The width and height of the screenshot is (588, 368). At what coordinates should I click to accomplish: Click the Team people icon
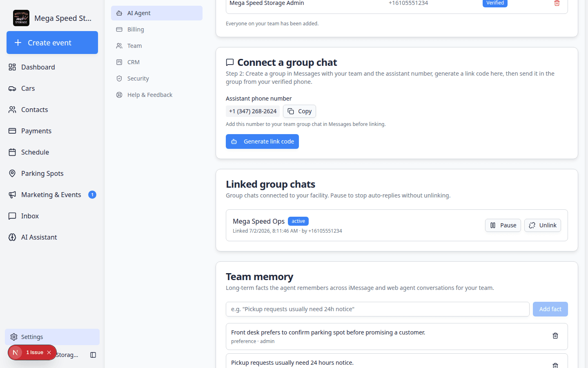point(119,46)
